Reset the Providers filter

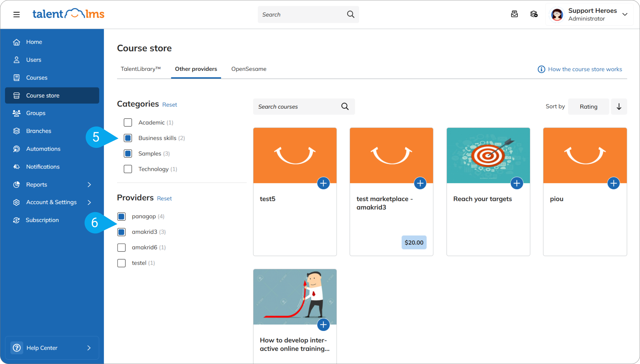tap(164, 198)
